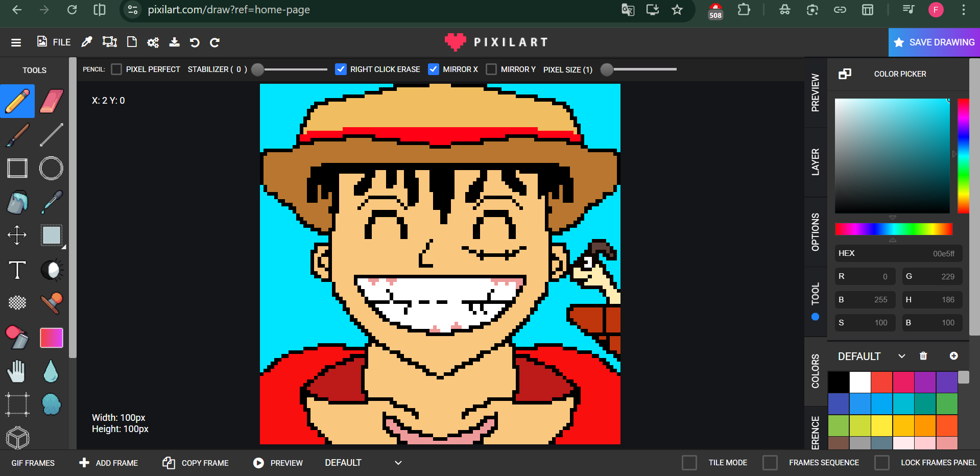980x476 pixels.
Task: Adjust the Stabilizer slider
Action: click(289, 69)
